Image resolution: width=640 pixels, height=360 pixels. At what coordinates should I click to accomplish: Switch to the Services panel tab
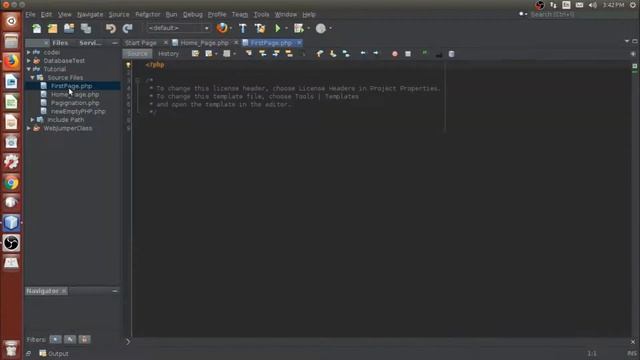(x=91, y=42)
